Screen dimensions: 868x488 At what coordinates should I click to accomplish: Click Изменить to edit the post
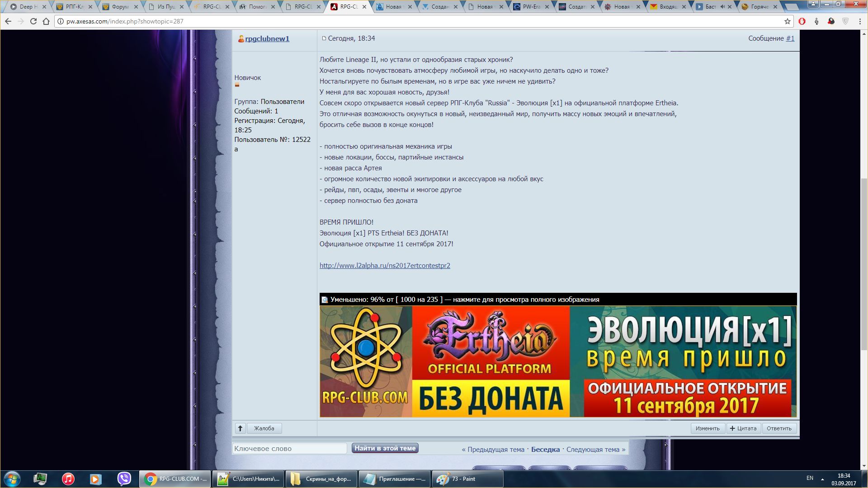point(708,428)
